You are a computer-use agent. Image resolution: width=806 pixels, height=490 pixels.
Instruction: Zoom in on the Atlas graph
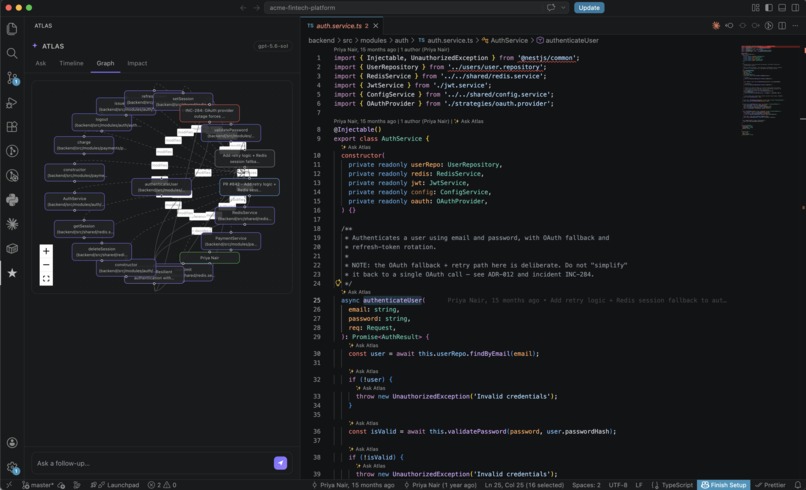click(46, 251)
